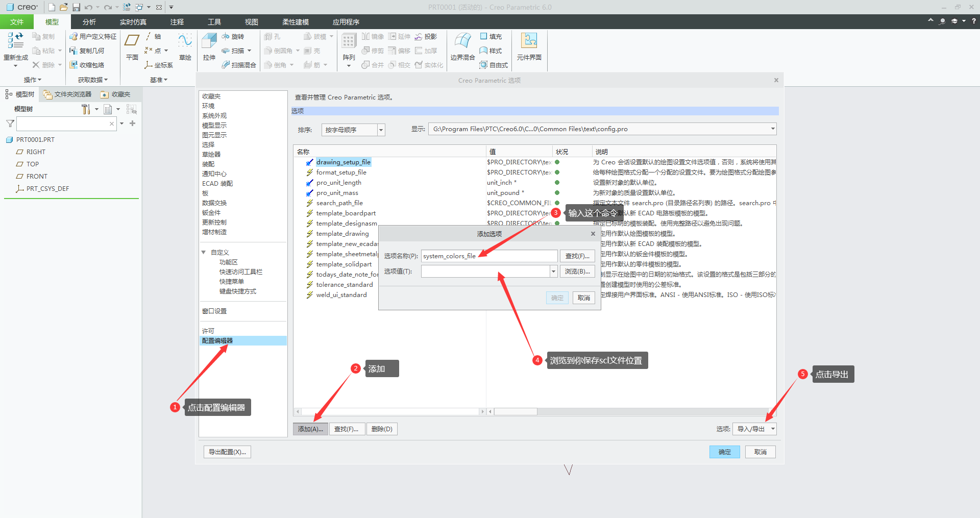Screen dimensions: 980x518
Task: Click the 样式 style tool
Action: pyautogui.click(x=491, y=51)
